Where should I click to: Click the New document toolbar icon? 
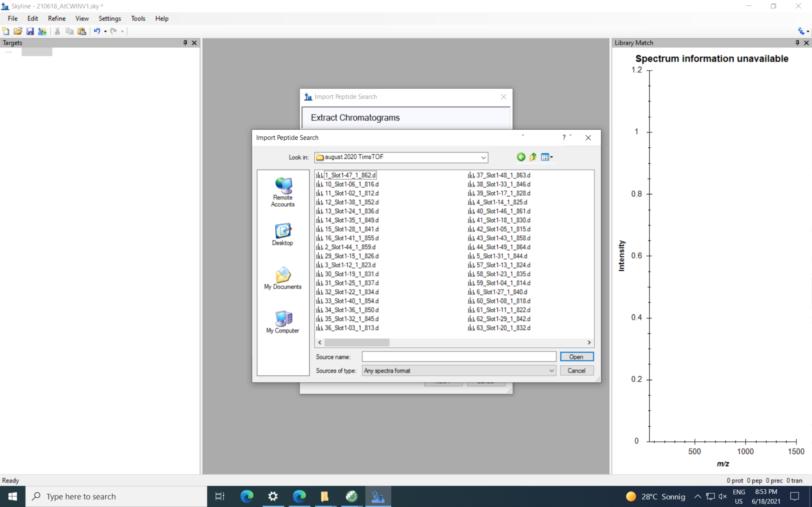pos(6,31)
